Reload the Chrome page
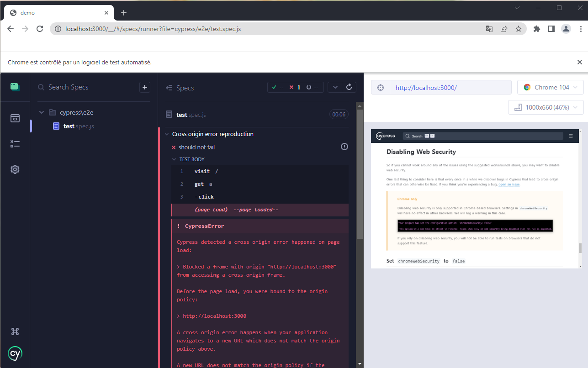 click(40, 29)
